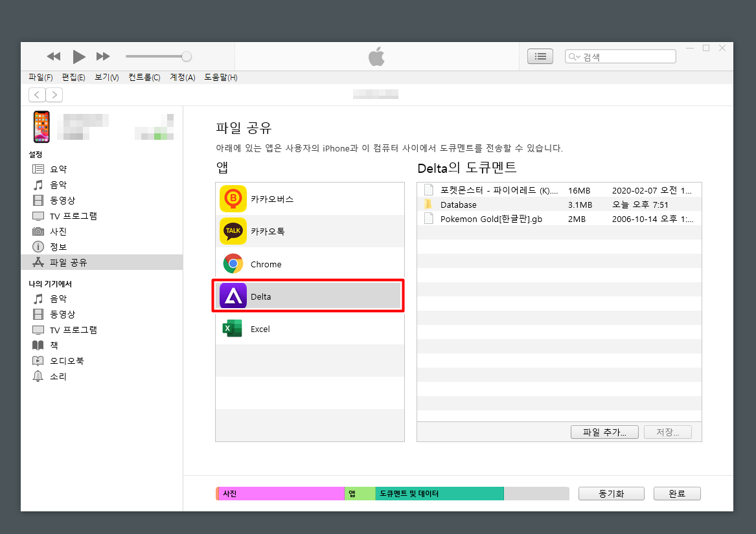The height and width of the screenshot is (534, 756).
Task: Click the 사진 storage bar segment
Action: pos(281,493)
